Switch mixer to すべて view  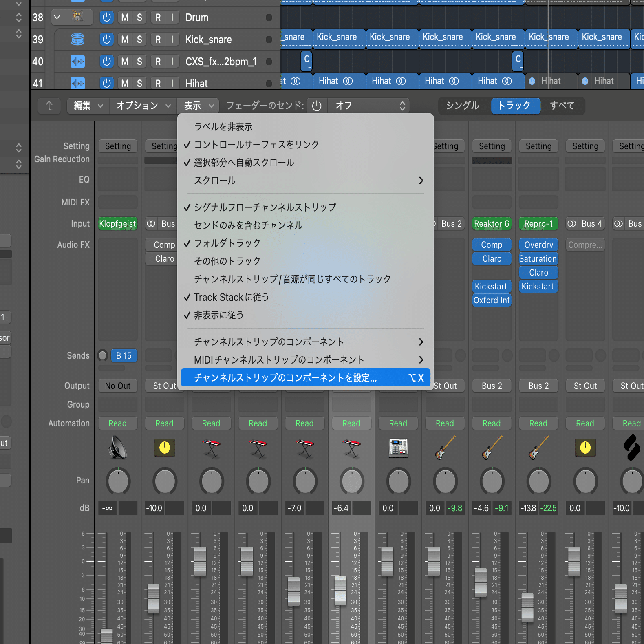[562, 106]
